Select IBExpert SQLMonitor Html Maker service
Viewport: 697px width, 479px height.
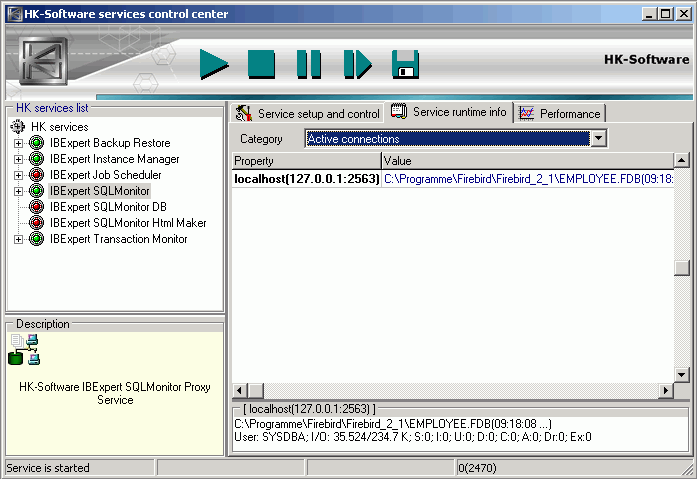(128, 223)
